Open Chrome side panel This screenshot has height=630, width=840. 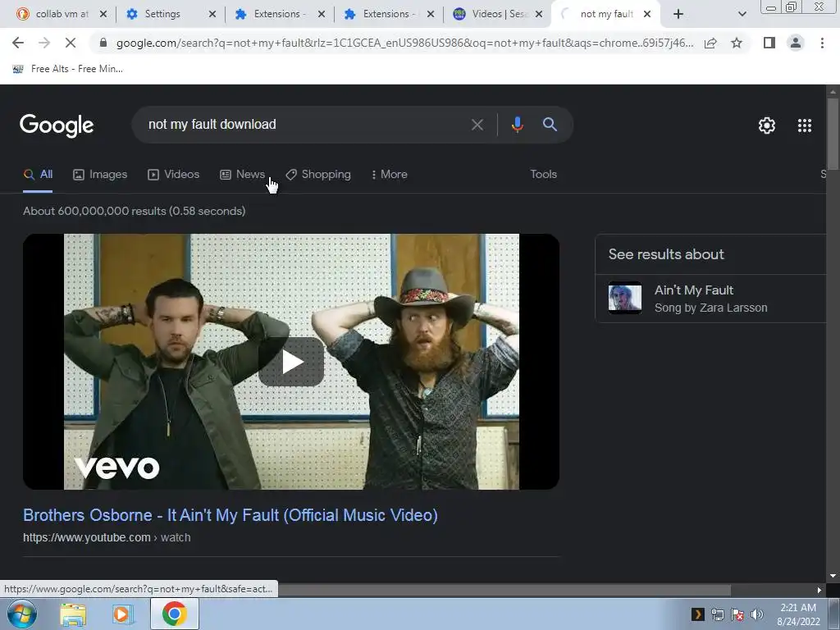pyautogui.click(x=769, y=43)
